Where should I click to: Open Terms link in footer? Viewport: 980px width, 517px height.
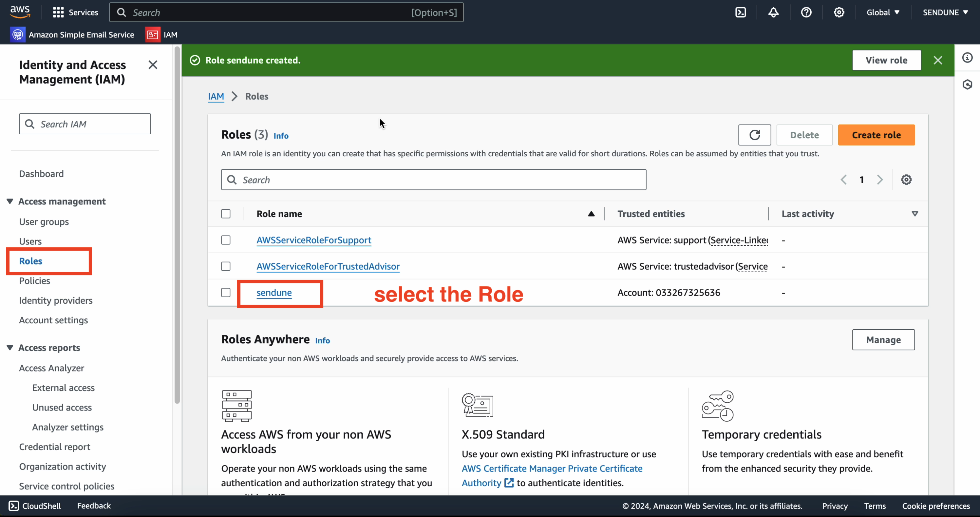point(875,506)
